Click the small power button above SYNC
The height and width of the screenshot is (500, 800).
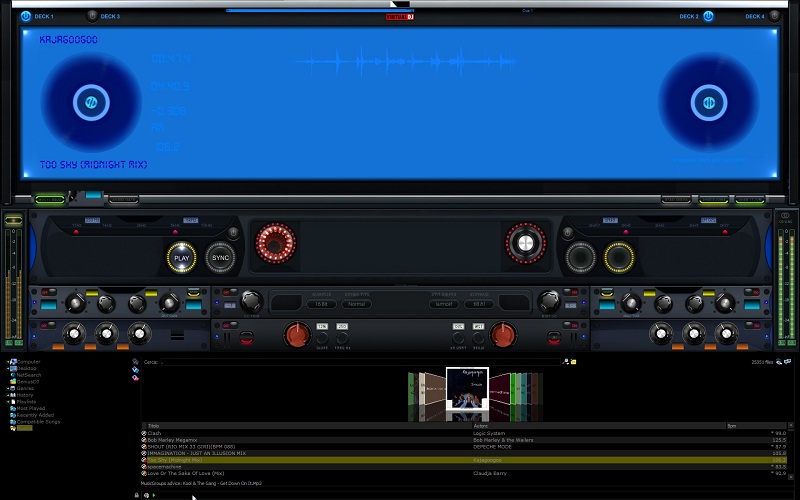click(x=233, y=233)
